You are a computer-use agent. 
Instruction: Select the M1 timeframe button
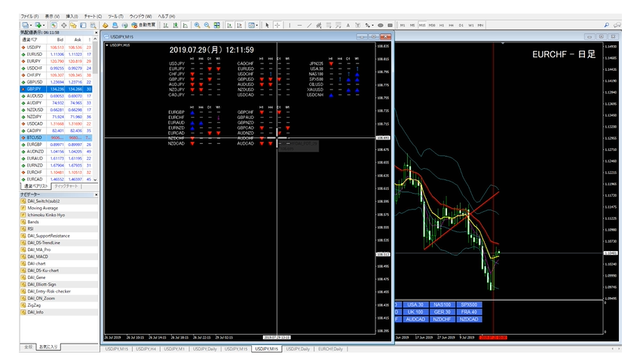tap(403, 26)
